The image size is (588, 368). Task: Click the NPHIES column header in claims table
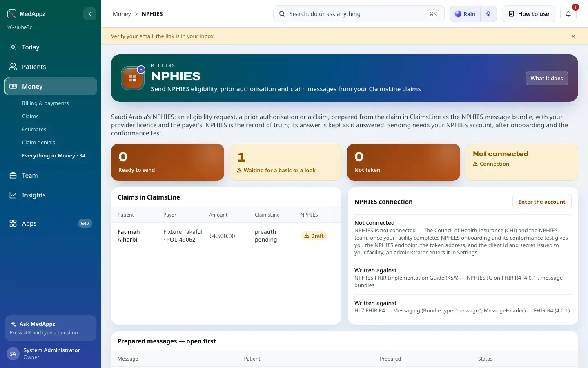[x=309, y=215]
